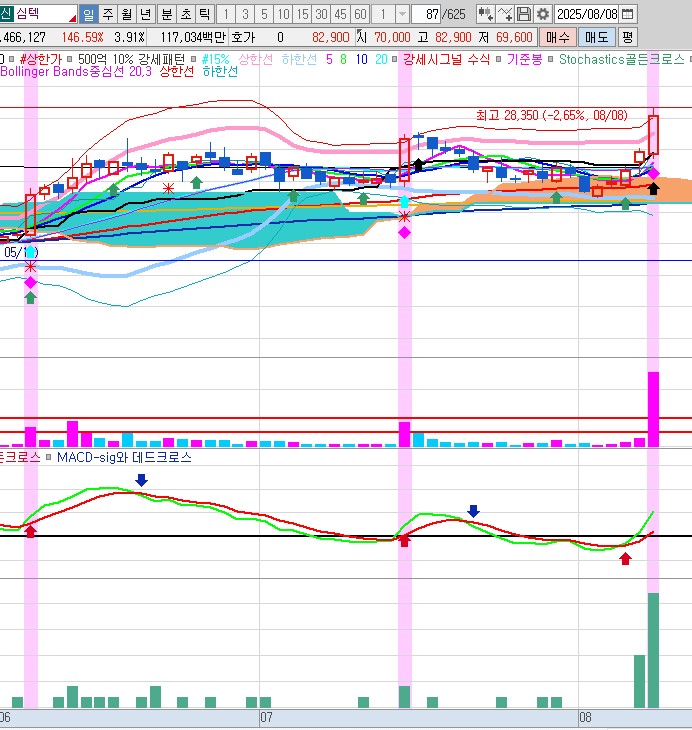The image size is (692, 730).
Task: Open chart settings gear icon
Action: point(543,14)
